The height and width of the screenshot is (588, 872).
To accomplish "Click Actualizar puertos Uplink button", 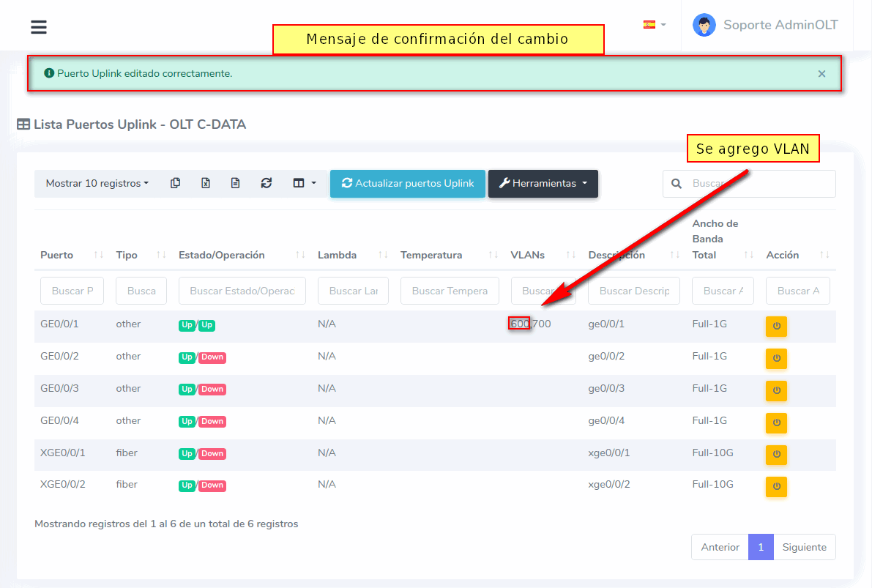I will (407, 184).
